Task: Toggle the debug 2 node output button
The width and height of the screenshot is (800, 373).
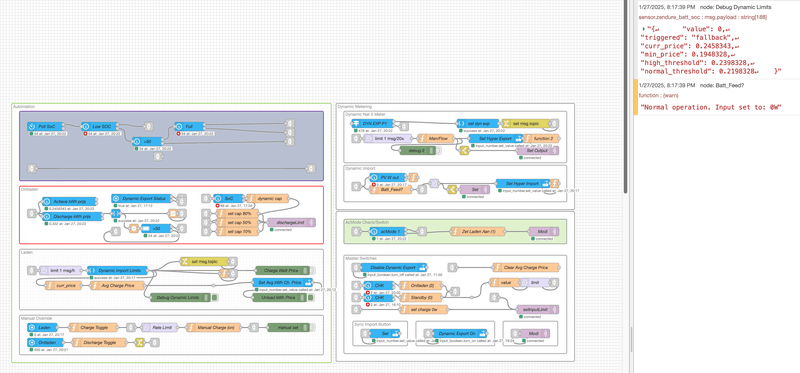Action: [439, 150]
